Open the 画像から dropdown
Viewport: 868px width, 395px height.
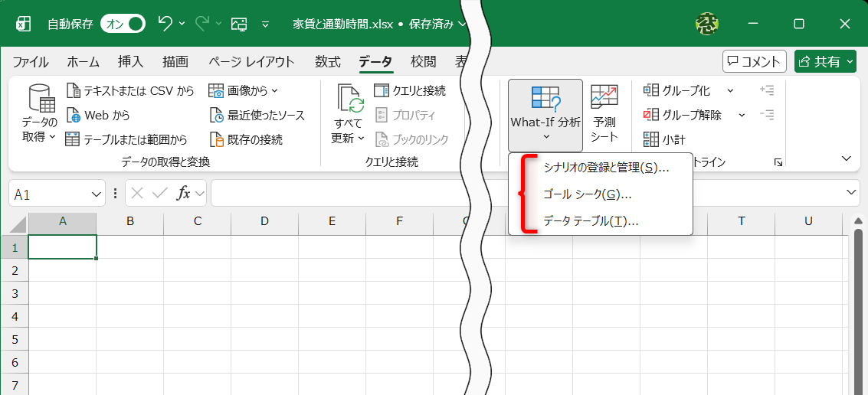[x=244, y=91]
